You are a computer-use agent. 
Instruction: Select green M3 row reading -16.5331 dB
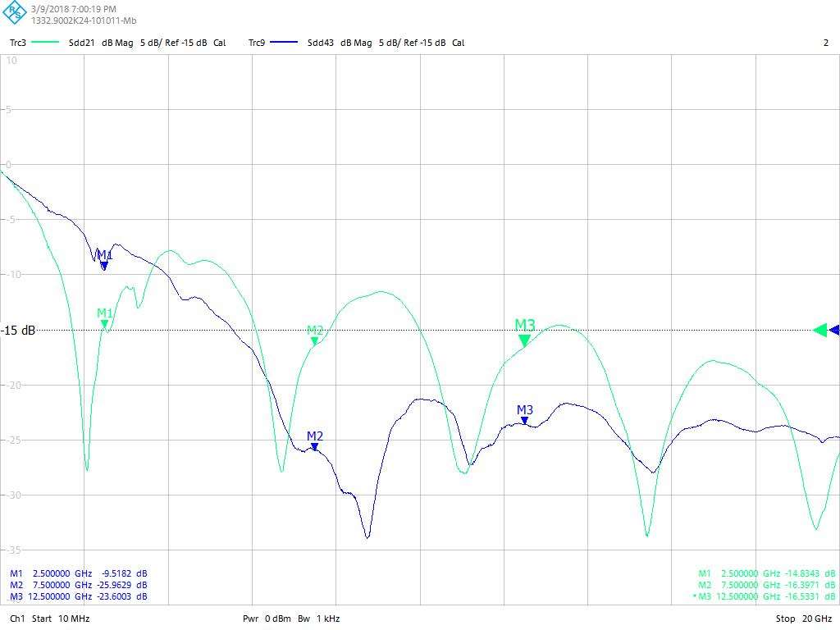coord(765,596)
